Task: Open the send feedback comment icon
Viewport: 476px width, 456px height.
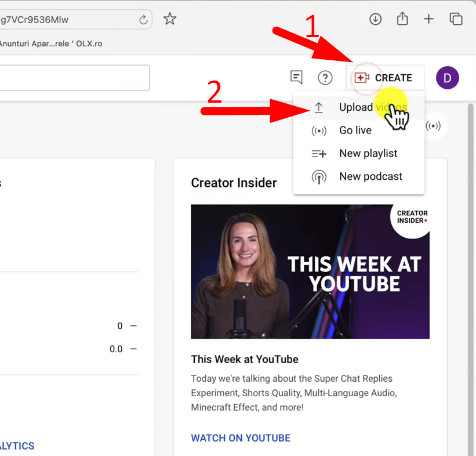Action: tap(296, 78)
